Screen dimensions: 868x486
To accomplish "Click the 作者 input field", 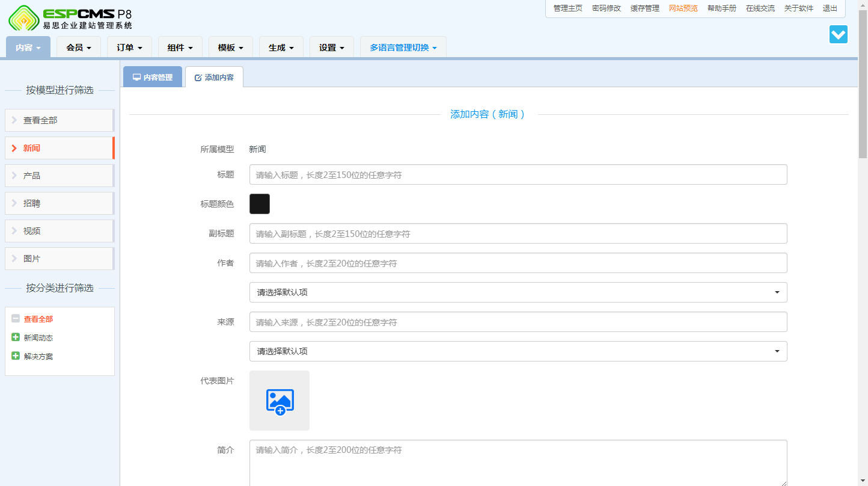I will coord(518,263).
